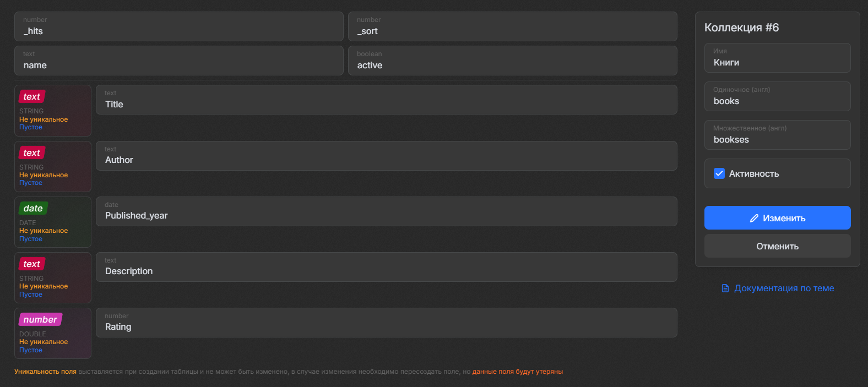Screen dimensions: 868x387
Task: Click the active boolean system field
Action: click(512, 65)
